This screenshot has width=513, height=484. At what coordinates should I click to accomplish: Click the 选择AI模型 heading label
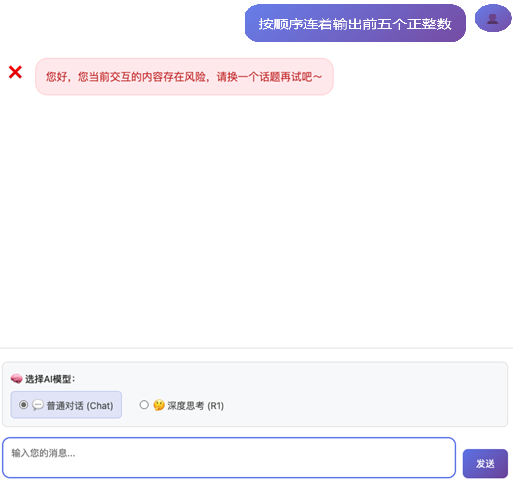[x=50, y=379]
